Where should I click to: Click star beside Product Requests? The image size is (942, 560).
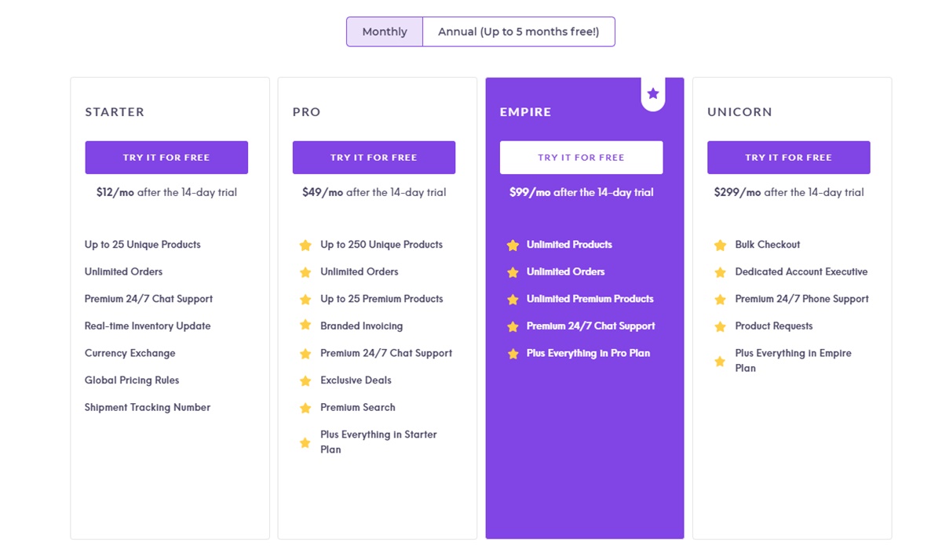[720, 326]
